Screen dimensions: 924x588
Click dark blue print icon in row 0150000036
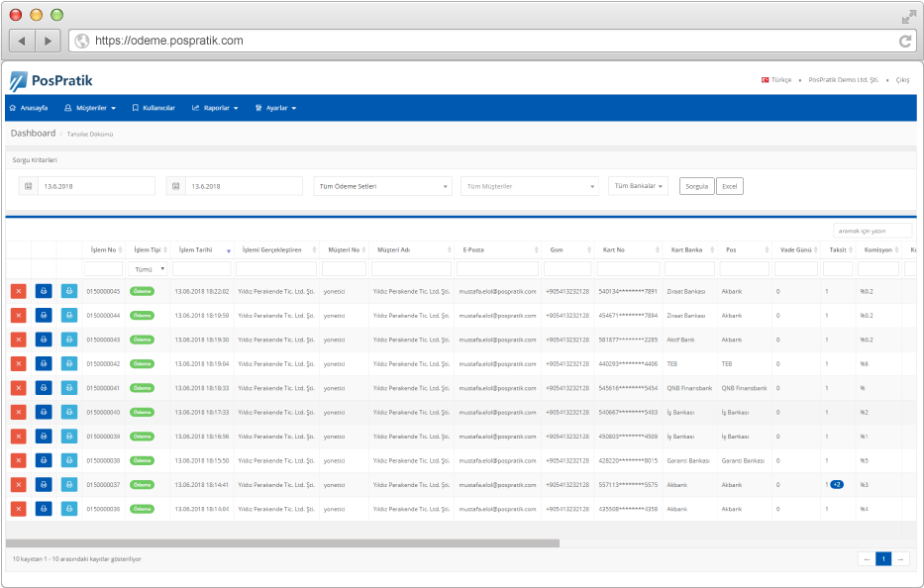click(x=44, y=509)
